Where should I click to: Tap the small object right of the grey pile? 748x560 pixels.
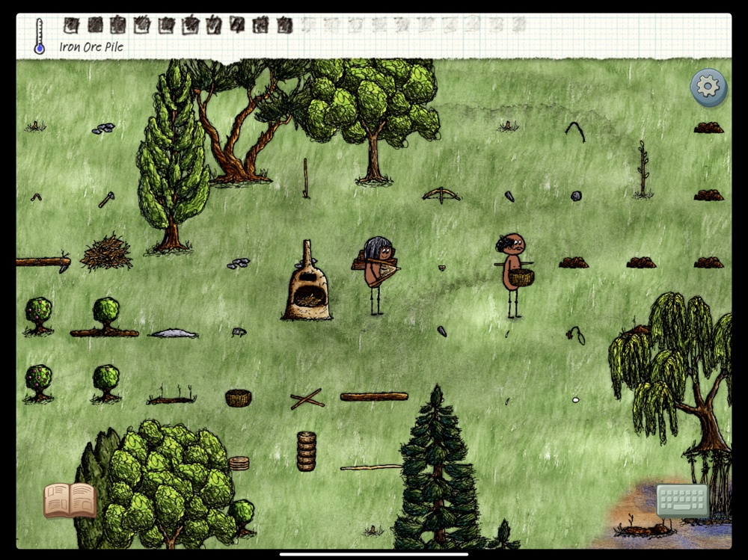pyautogui.click(x=239, y=332)
